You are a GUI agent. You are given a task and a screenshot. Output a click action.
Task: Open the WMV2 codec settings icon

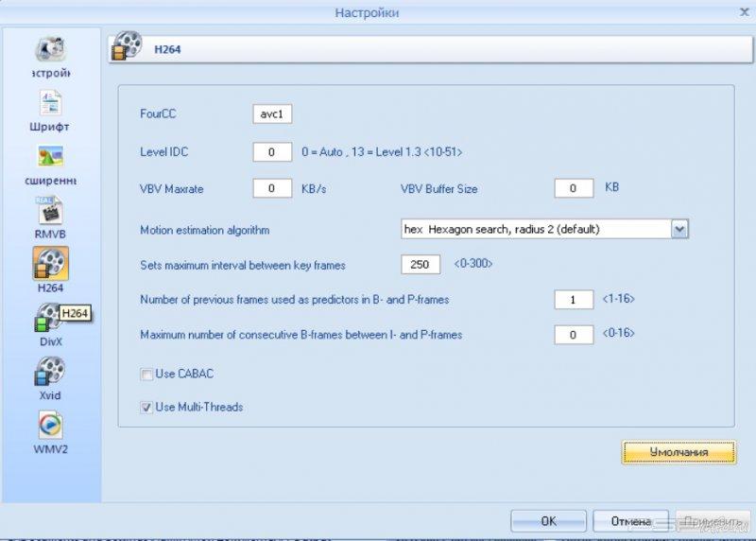50,426
